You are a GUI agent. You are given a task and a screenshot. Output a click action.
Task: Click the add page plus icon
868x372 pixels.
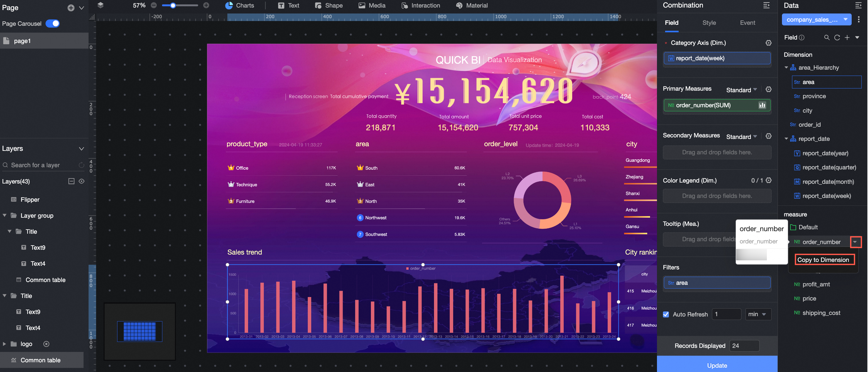(71, 8)
